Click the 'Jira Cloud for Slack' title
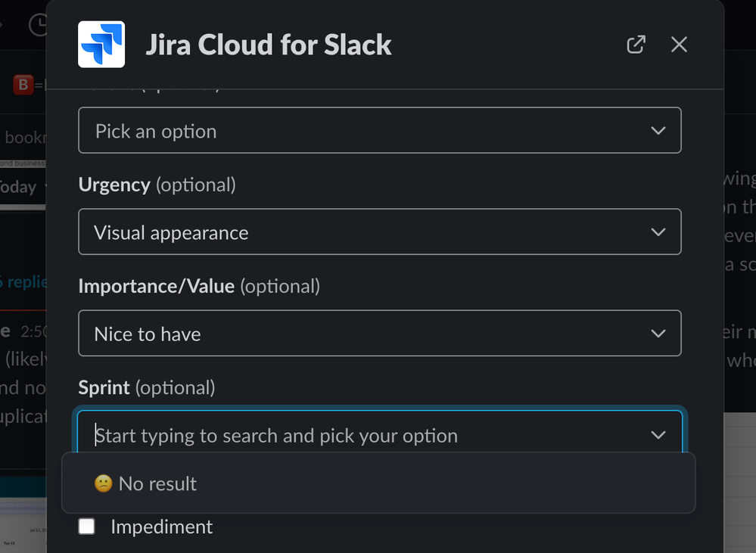 (x=269, y=45)
